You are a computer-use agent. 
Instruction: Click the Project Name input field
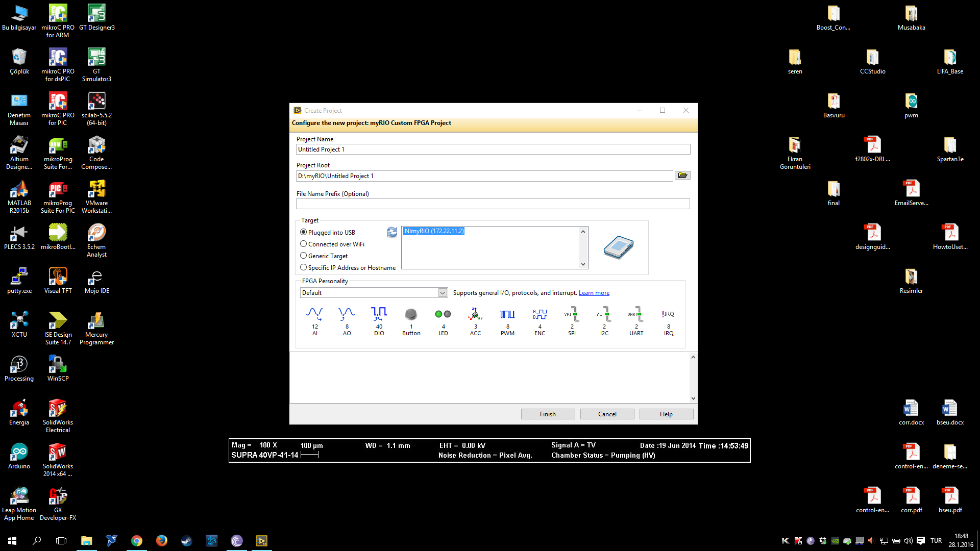tap(493, 149)
